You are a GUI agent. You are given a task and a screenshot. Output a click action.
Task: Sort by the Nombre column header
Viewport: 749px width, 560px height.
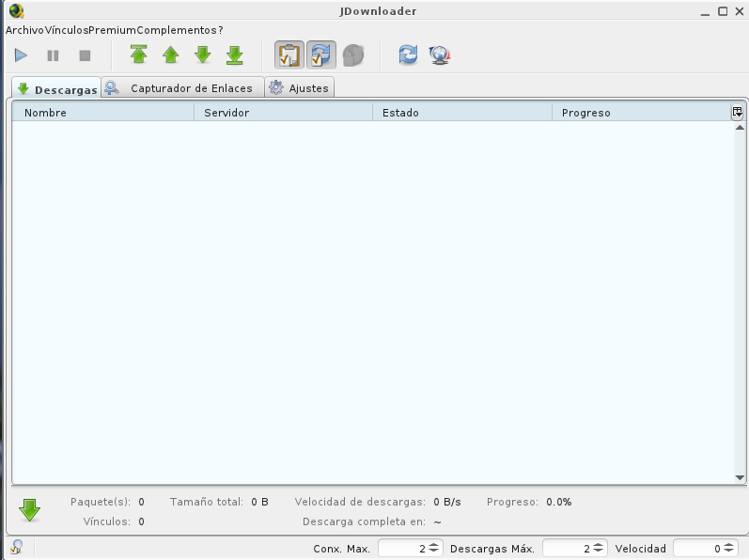coord(102,113)
